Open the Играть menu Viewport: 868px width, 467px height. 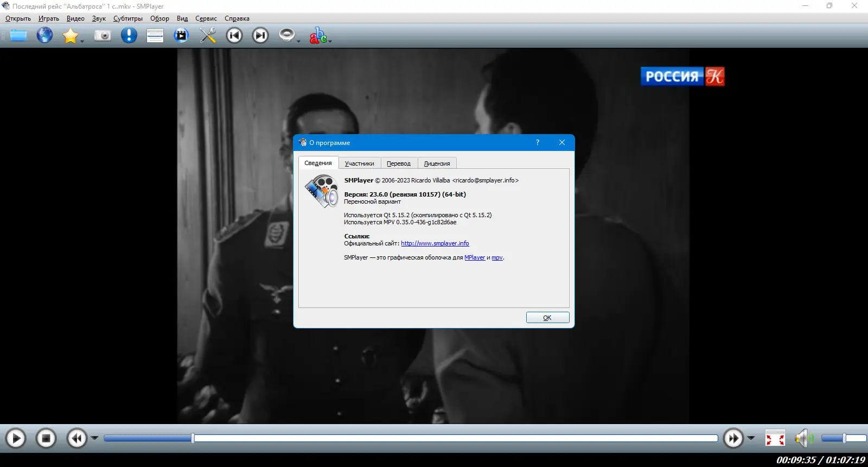49,18
